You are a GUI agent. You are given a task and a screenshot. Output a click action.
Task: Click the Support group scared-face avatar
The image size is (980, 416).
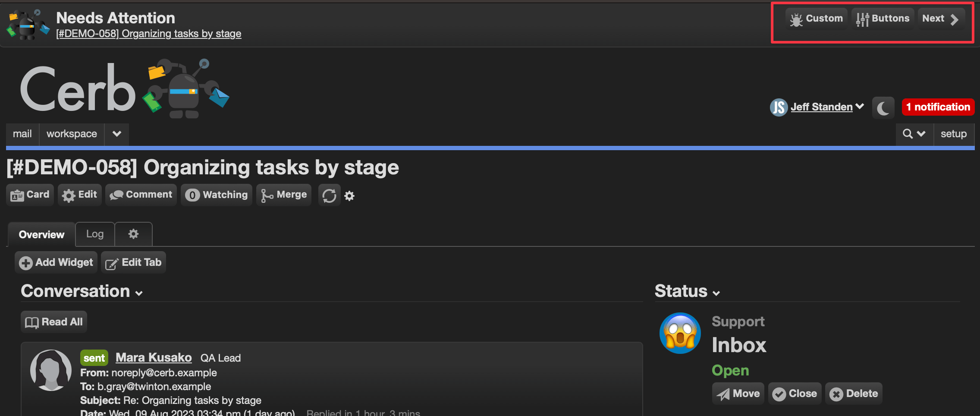click(680, 333)
